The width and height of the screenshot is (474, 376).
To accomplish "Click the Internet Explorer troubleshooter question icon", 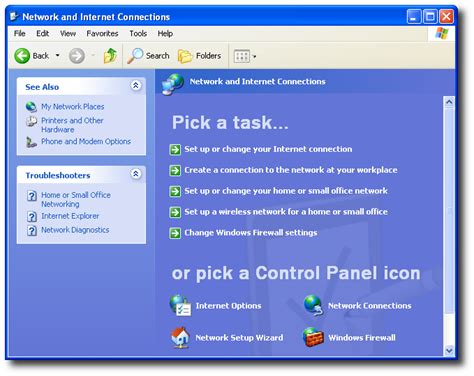I will [32, 217].
